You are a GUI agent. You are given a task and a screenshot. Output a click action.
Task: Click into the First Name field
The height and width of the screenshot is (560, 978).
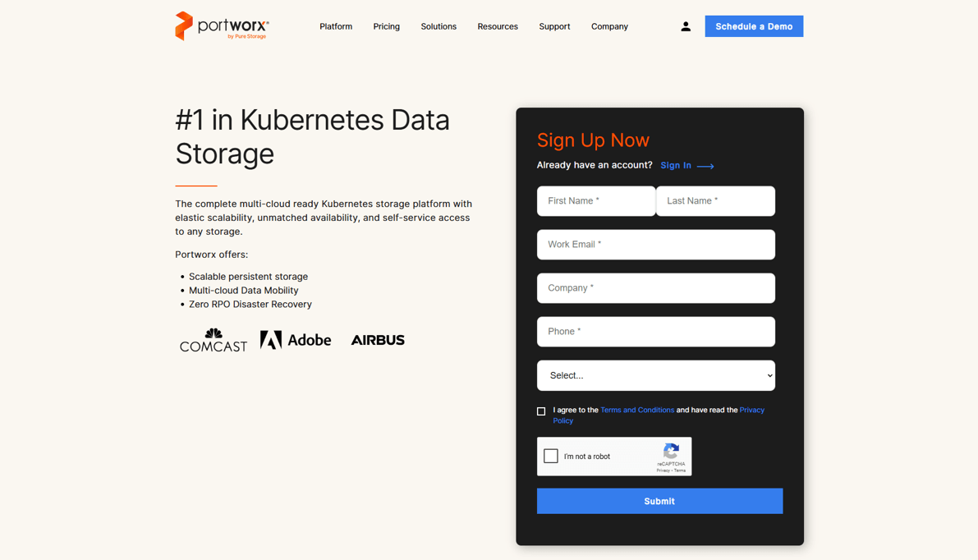click(x=596, y=201)
